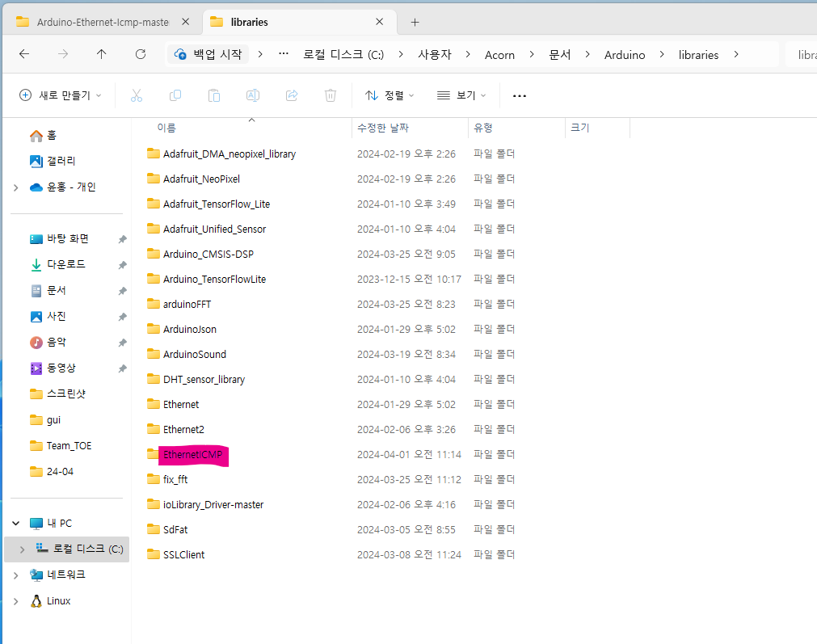Navigate up one folder level
Image resolution: width=817 pixels, height=644 pixels.
[x=102, y=54]
